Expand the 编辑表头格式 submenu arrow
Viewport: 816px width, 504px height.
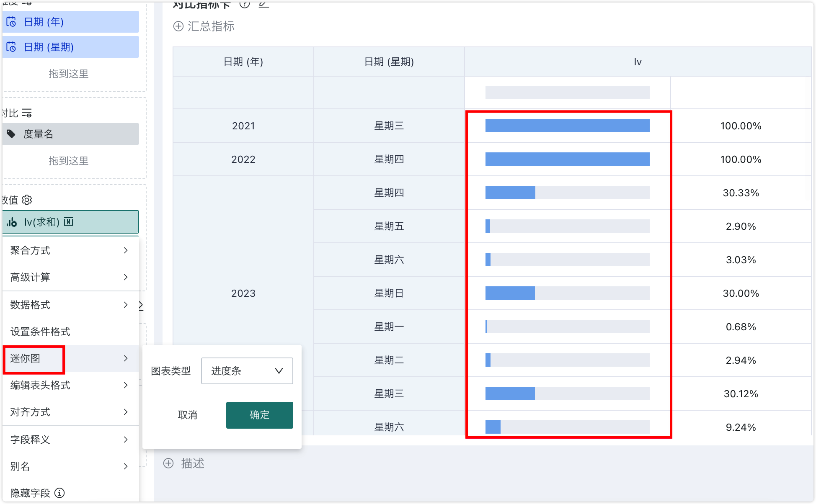(x=126, y=385)
